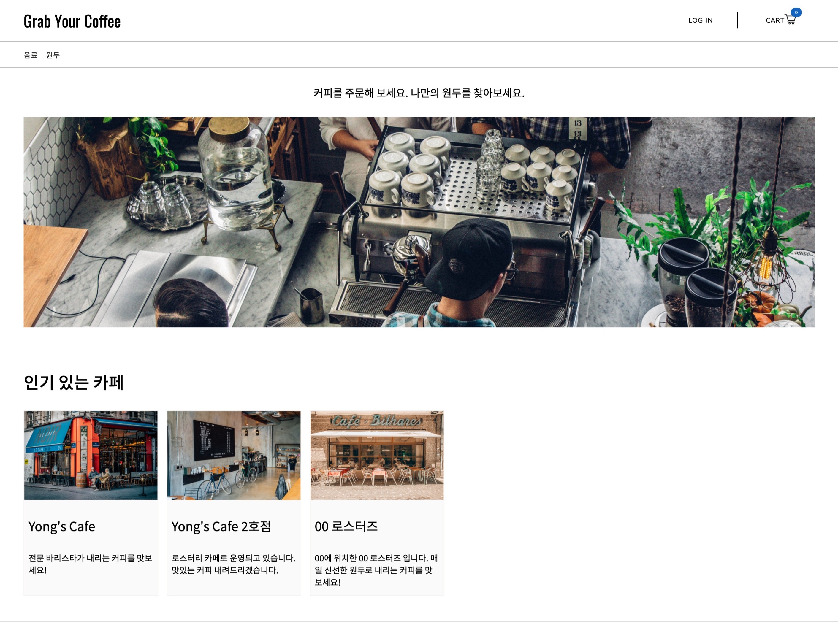
Task: Open the 음료 menu category
Action: (x=30, y=55)
